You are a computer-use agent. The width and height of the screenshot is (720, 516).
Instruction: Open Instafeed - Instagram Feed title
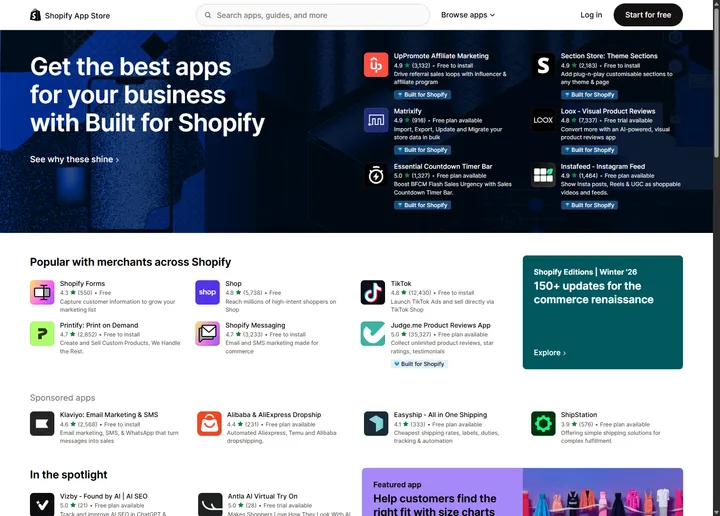coord(602,167)
